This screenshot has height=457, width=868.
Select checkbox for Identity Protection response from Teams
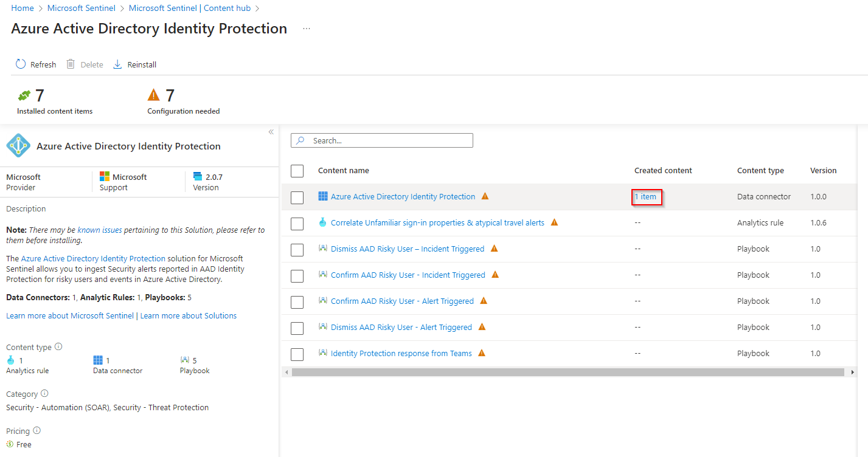coord(297,354)
